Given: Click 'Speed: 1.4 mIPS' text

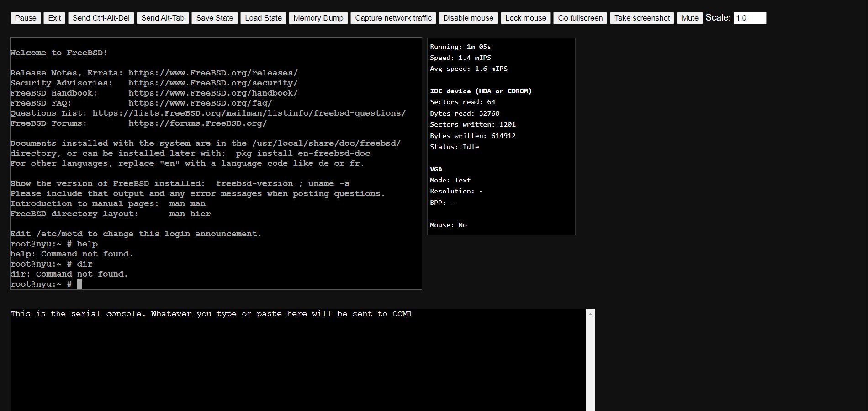Looking at the screenshot, I should point(460,58).
